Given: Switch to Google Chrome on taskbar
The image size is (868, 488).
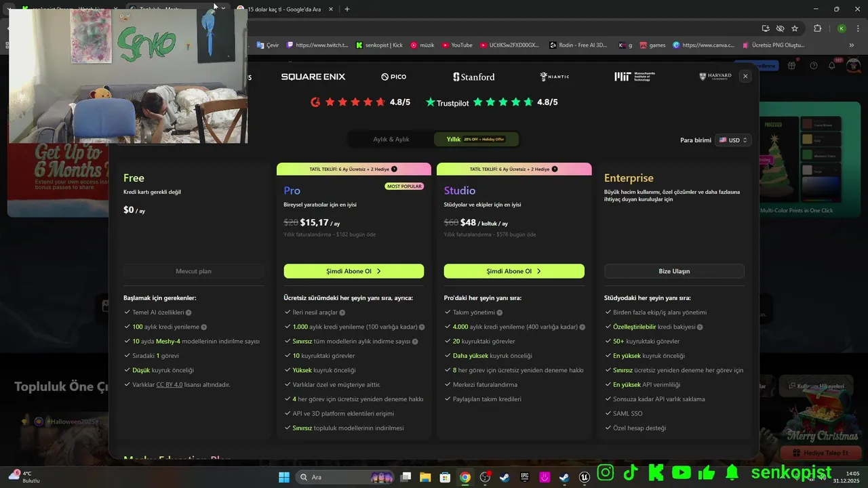Looking at the screenshot, I should pos(465,477).
